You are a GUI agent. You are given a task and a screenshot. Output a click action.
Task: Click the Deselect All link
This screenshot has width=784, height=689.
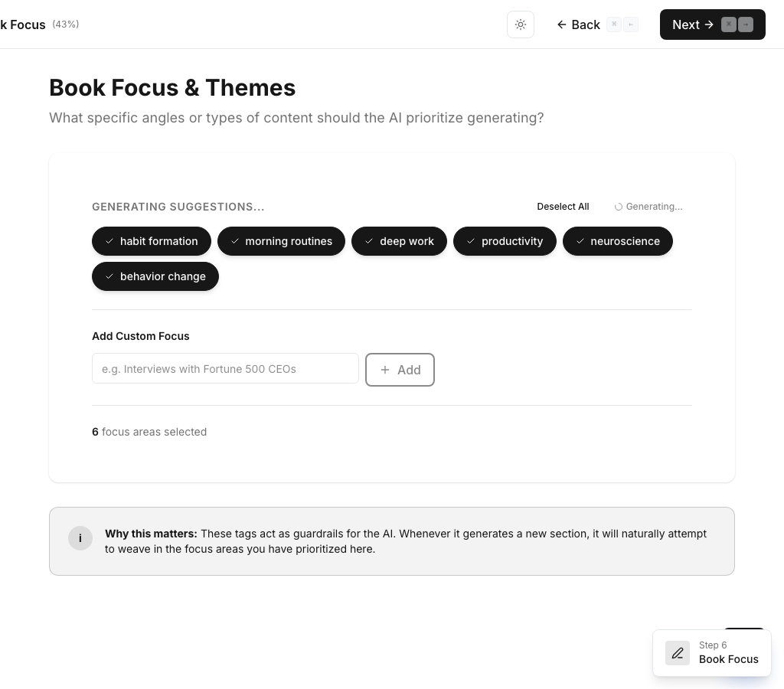(563, 206)
